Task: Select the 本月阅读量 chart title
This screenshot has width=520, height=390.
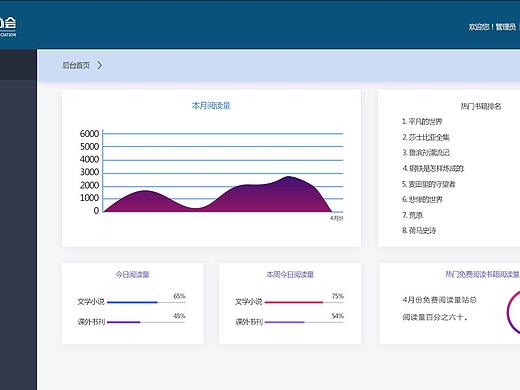Action: (211, 106)
